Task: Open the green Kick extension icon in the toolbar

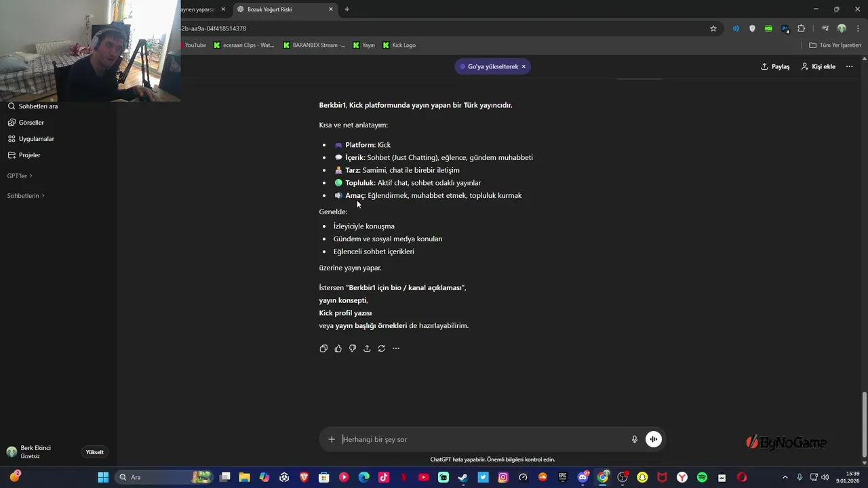Action: click(768, 28)
